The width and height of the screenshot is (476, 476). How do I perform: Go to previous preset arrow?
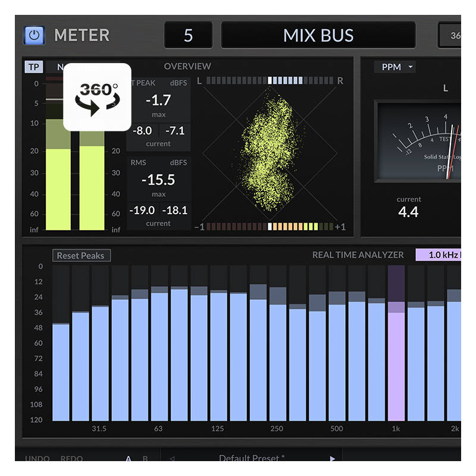click(173, 458)
